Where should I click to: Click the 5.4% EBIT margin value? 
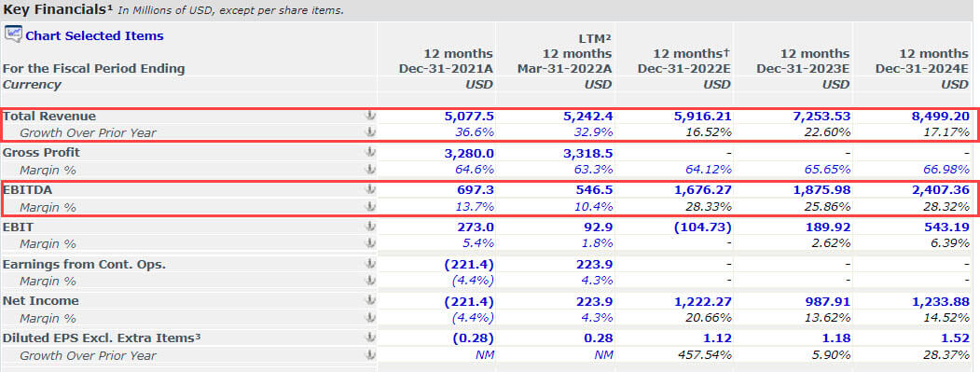coord(478,244)
